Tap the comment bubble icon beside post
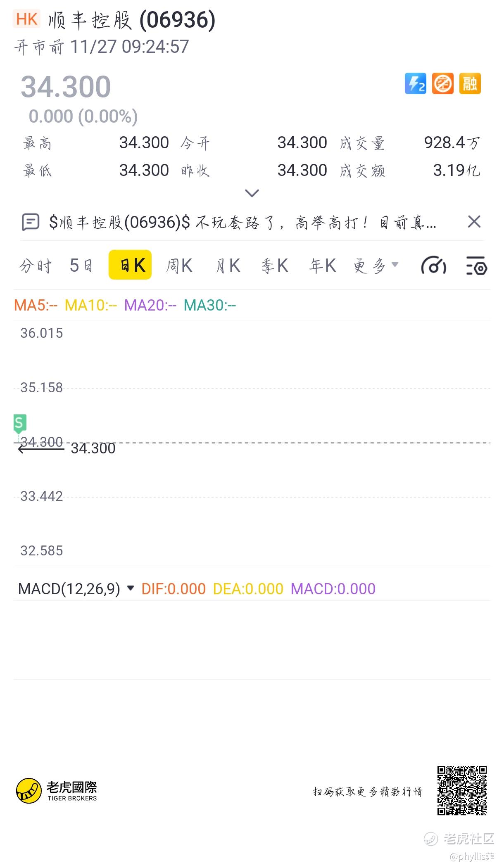504x868 pixels. click(31, 222)
